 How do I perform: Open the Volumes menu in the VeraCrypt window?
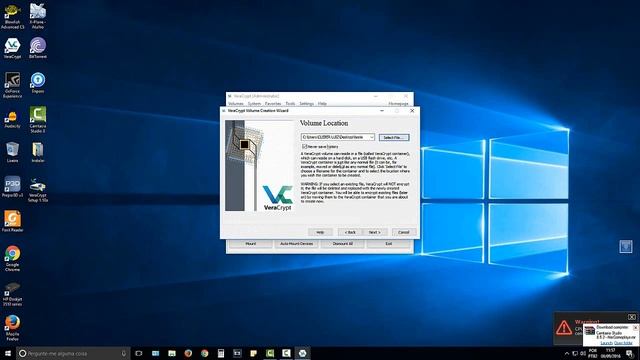pyautogui.click(x=236, y=104)
